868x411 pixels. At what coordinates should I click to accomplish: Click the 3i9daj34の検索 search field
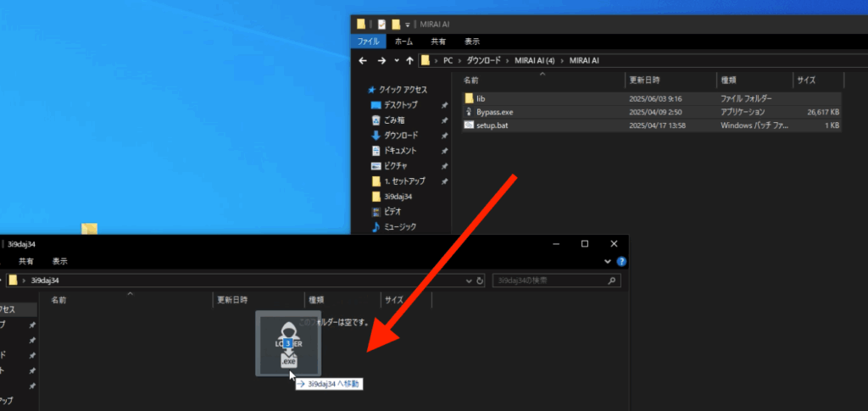pyautogui.click(x=551, y=280)
